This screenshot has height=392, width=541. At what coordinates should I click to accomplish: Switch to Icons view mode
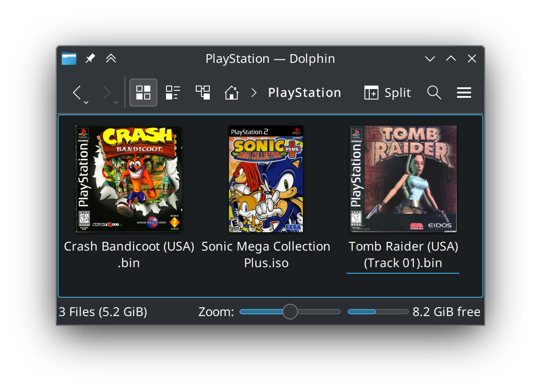coord(143,93)
